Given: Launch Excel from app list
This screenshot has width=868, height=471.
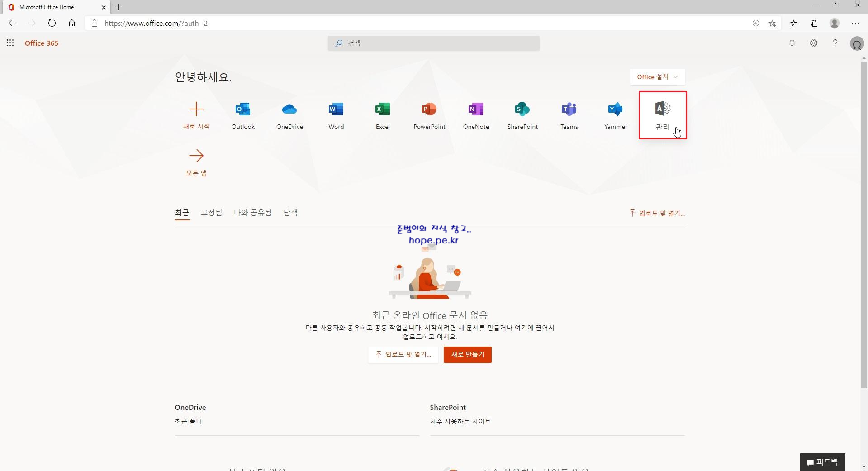Looking at the screenshot, I should (x=383, y=115).
